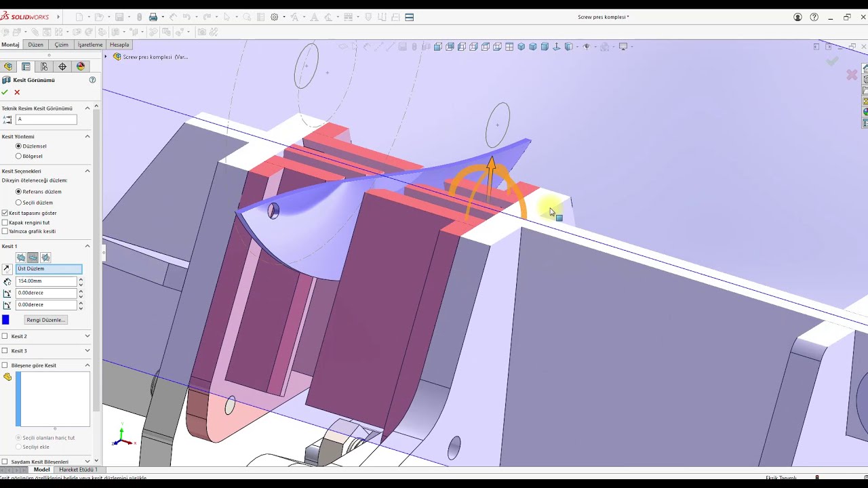Open the Düzen tab

[x=35, y=45]
